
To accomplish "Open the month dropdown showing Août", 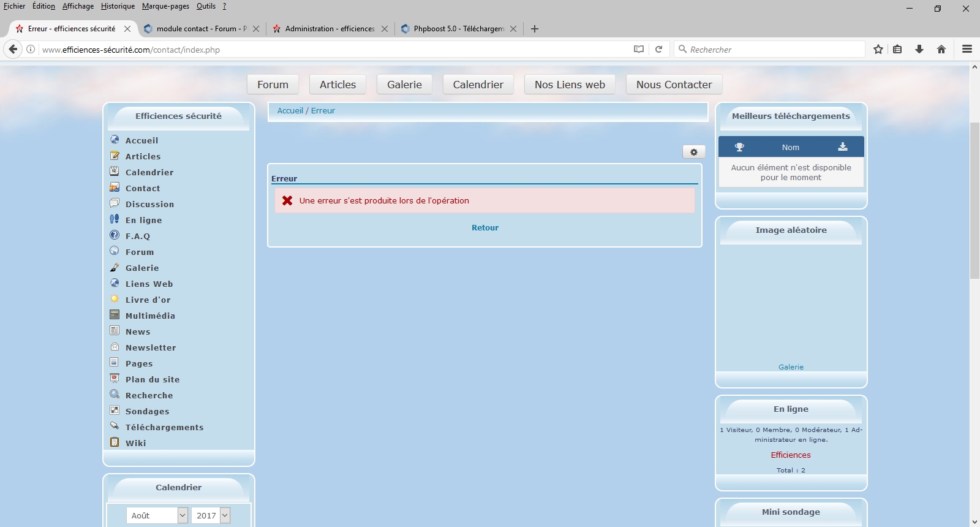I will [157, 515].
